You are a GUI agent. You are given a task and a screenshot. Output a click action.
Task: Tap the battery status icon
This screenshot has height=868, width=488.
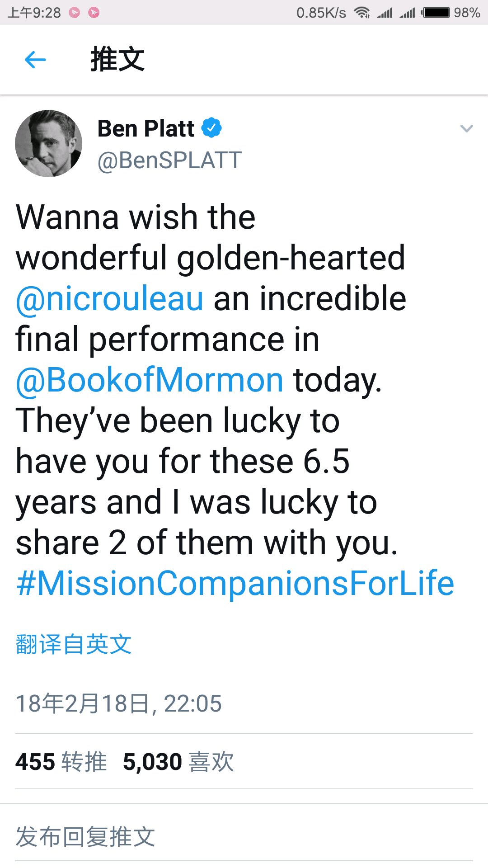(x=436, y=13)
